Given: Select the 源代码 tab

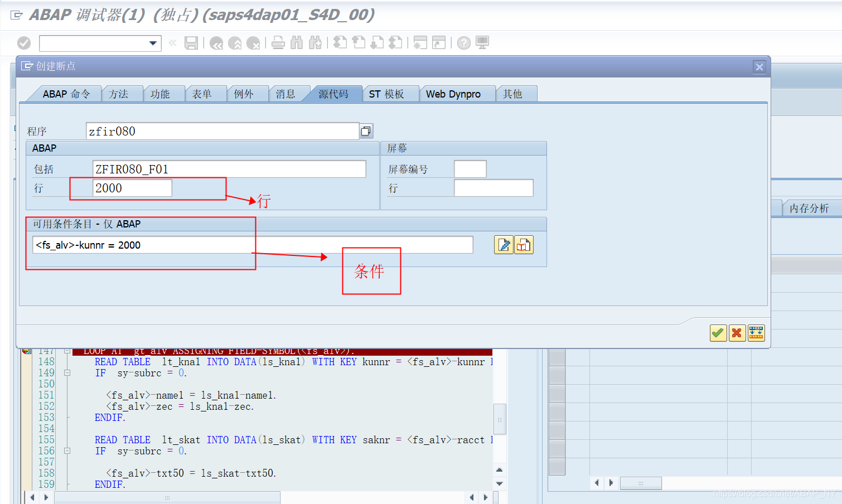Looking at the screenshot, I should tap(333, 94).
